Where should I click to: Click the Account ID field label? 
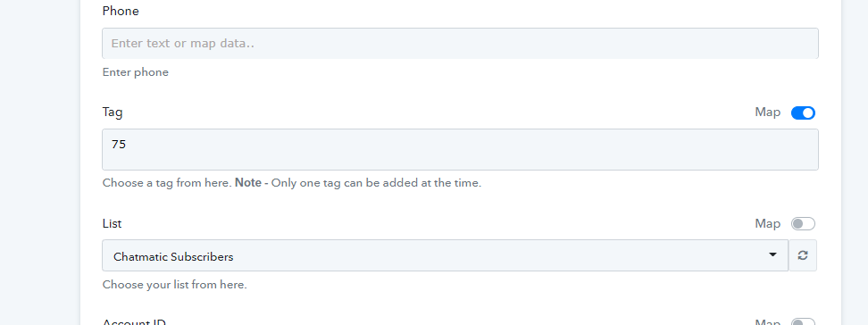point(134,322)
